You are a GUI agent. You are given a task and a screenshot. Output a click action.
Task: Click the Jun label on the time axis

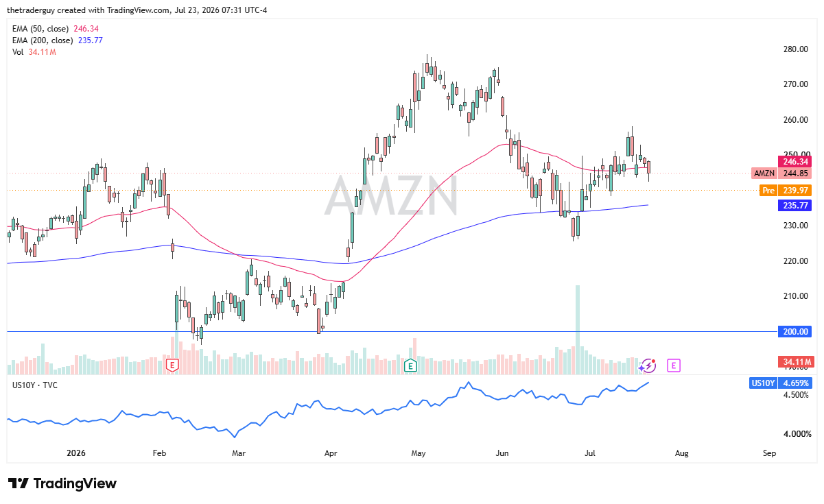pos(502,453)
